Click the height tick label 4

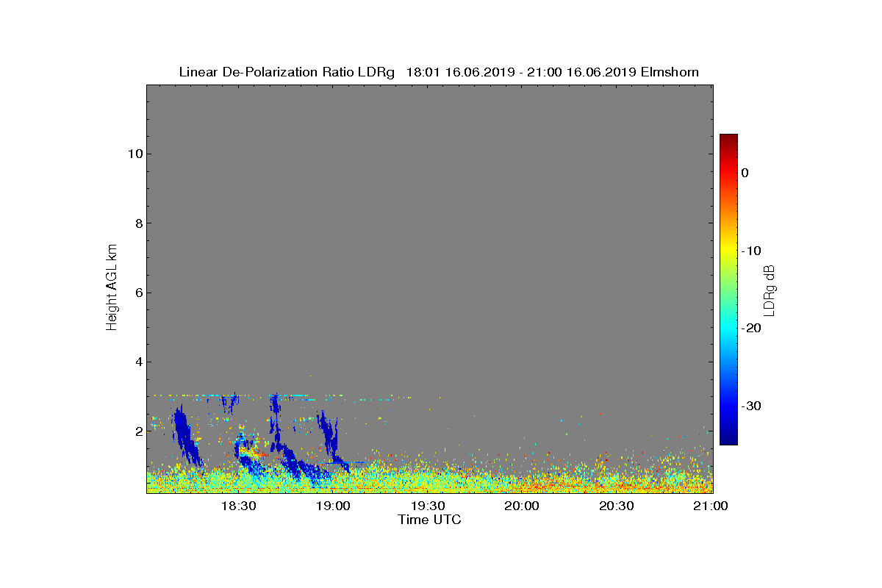(x=137, y=362)
